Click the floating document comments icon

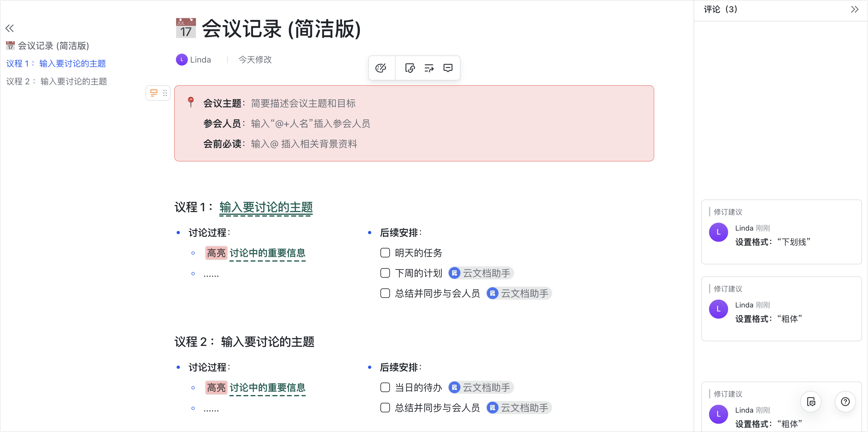coord(811,401)
